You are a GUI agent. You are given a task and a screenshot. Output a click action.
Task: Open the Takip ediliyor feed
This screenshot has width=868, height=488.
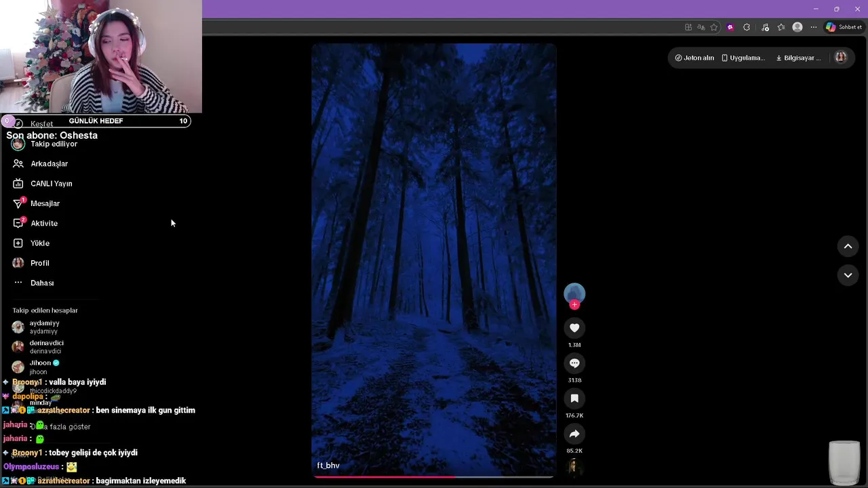54,144
